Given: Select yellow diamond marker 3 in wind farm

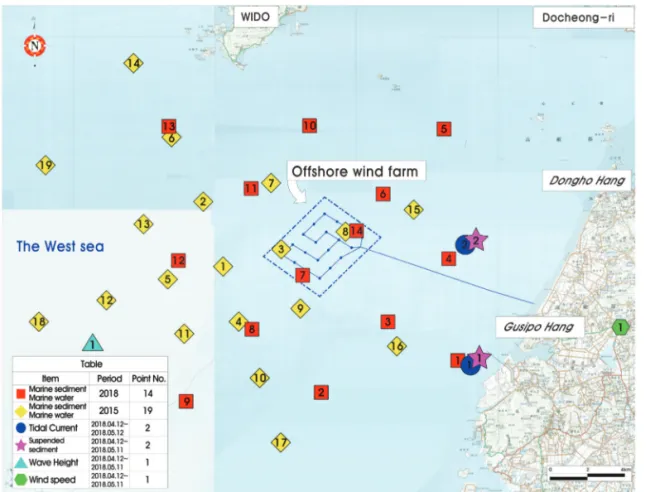Looking at the screenshot, I should (x=281, y=249).
